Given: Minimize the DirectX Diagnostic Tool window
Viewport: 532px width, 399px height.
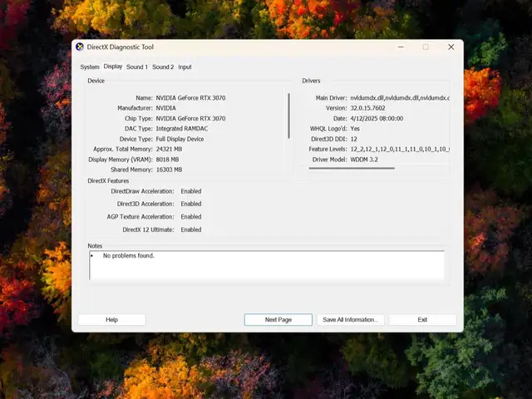Looking at the screenshot, I should tap(401, 47).
